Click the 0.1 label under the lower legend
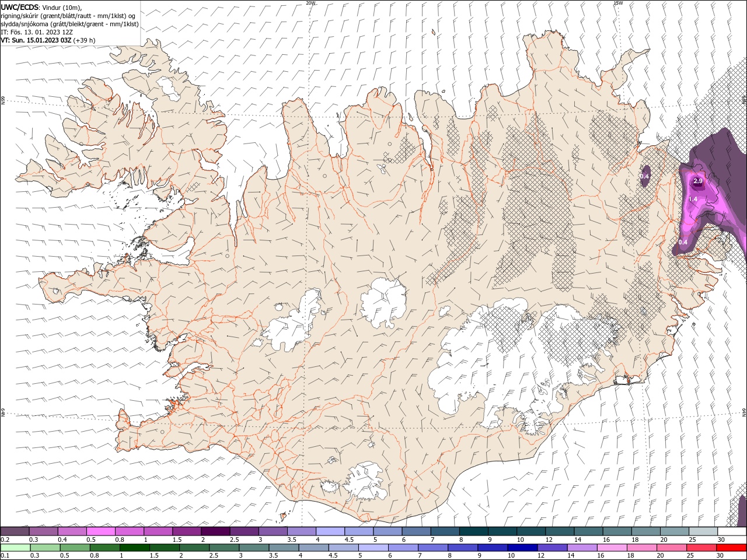Image resolution: width=747 pixels, height=560 pixels. point(5,556)
